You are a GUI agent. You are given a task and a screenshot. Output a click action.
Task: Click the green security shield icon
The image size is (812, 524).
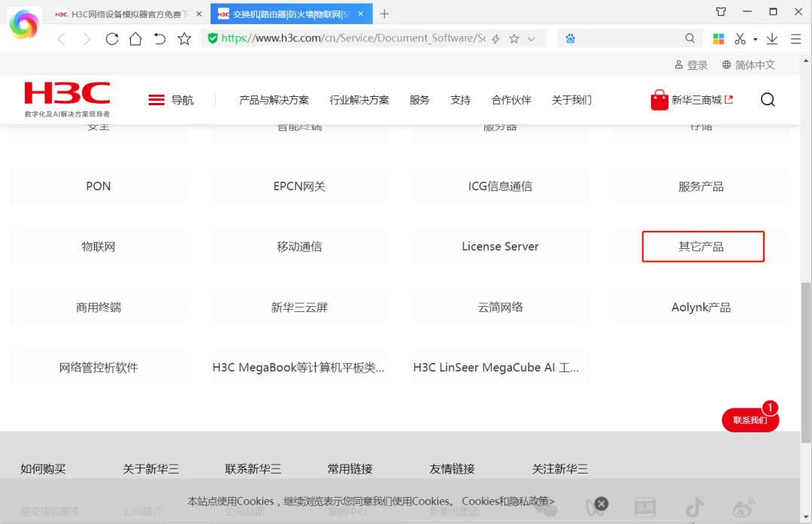pos(212,38)
